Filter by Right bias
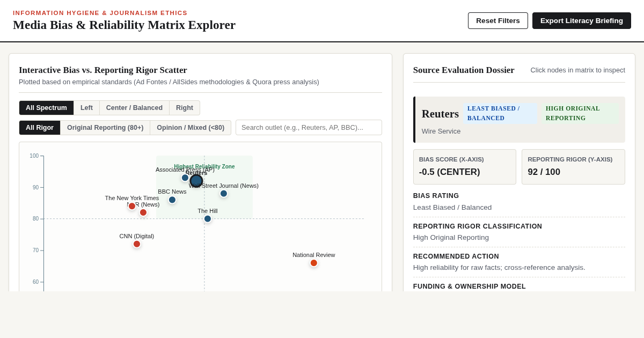644x338 pixels. click(x=185, y=108)
